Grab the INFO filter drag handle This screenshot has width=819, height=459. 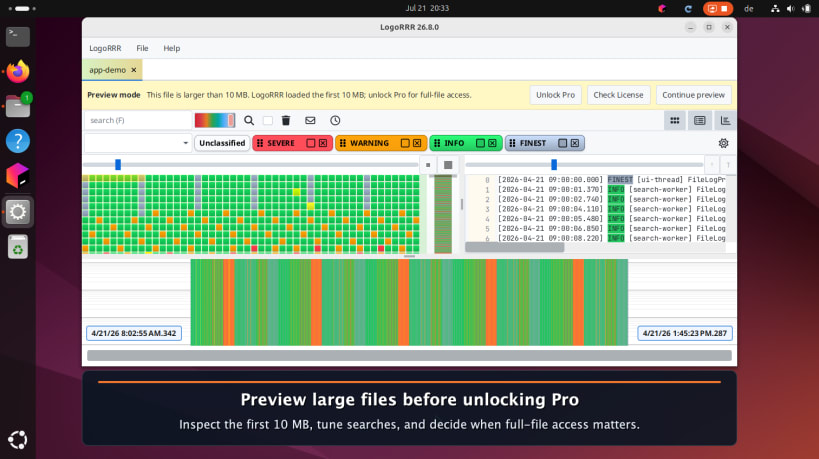point(437,143)
